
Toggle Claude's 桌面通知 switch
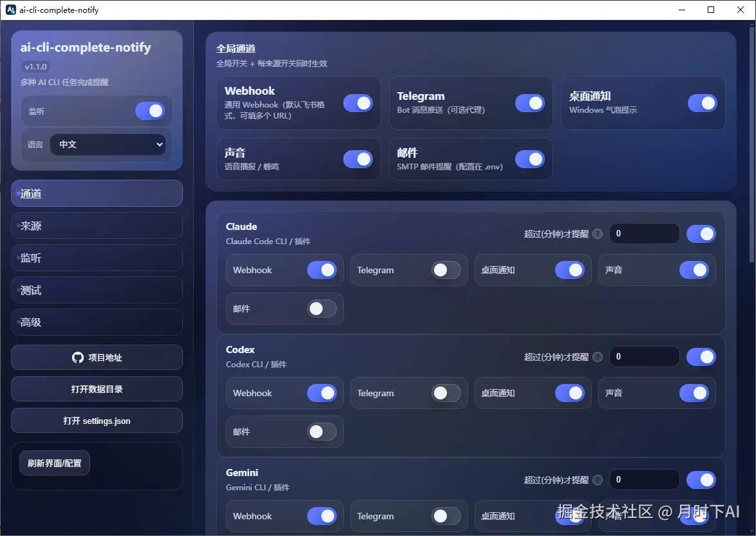(569, 270)
